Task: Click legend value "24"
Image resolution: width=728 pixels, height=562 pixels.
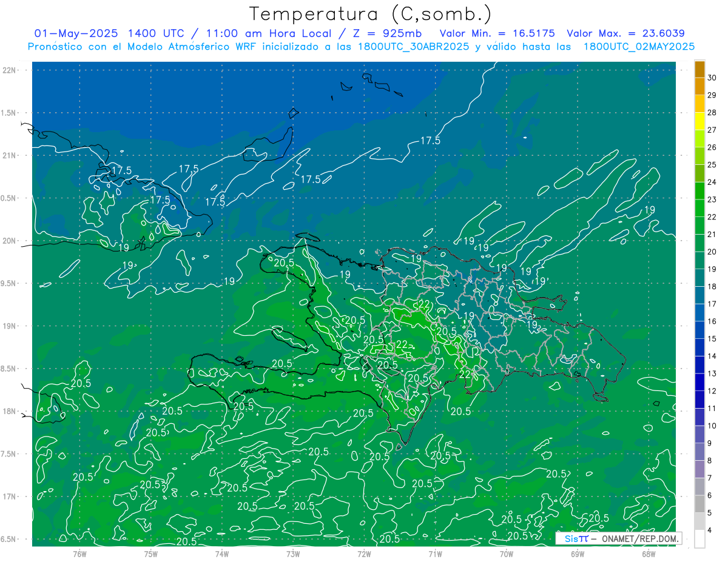Action: 712,182
